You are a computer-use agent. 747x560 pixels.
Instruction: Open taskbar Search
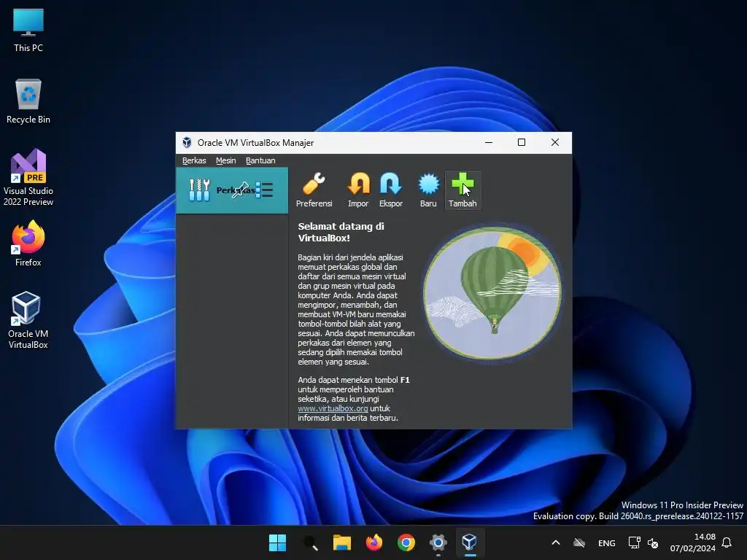[x=309, y=542]
